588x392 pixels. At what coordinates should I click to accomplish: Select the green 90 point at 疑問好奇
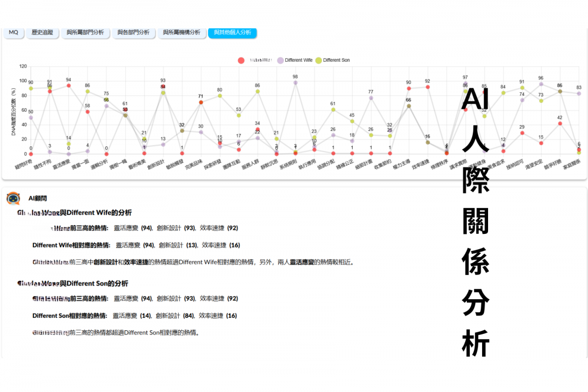point(31,89)
